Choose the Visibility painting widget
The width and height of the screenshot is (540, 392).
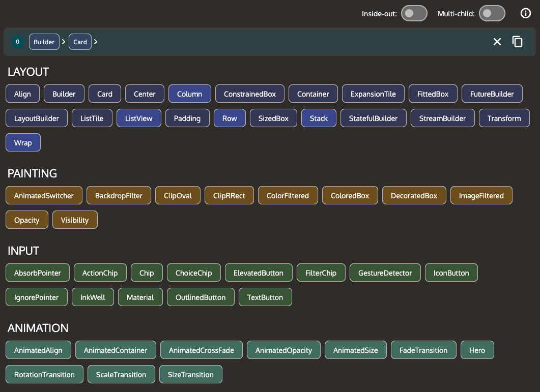tap(75, 220)
